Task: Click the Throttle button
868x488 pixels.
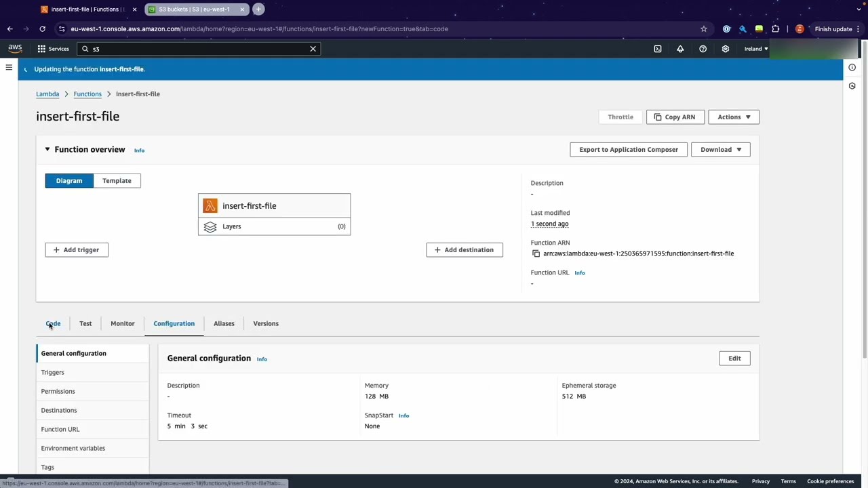Action: [620, 117]
